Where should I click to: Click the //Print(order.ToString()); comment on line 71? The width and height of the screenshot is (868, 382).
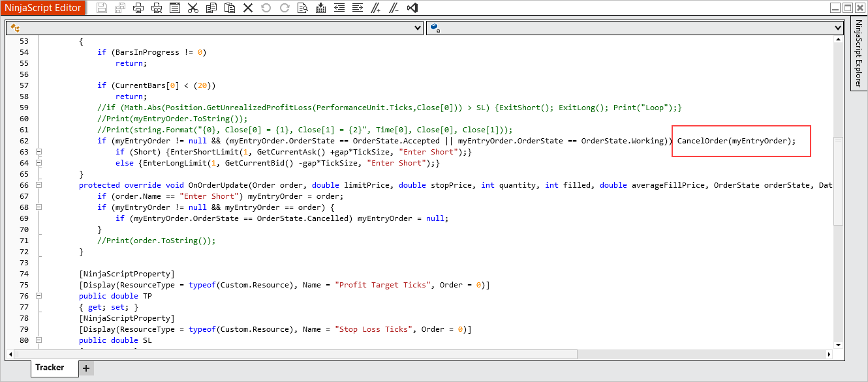coord(157,241)
